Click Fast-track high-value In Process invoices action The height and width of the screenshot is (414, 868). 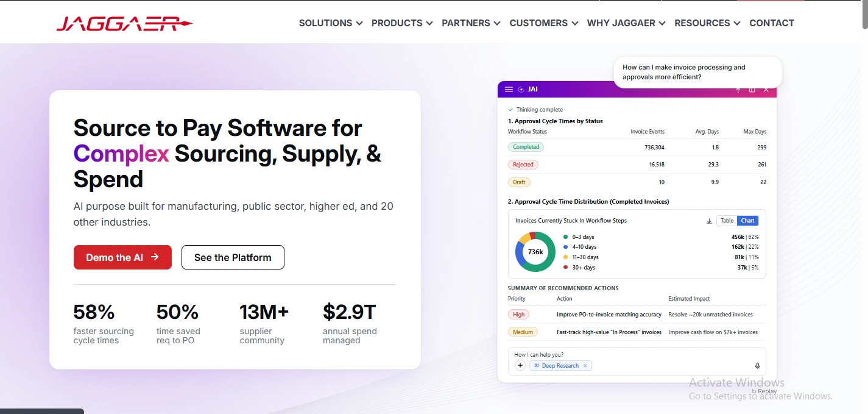(609, 332)
